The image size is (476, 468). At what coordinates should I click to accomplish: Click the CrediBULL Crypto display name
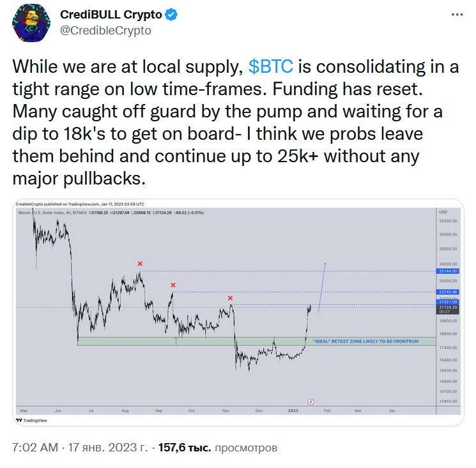tap(111, 15)
